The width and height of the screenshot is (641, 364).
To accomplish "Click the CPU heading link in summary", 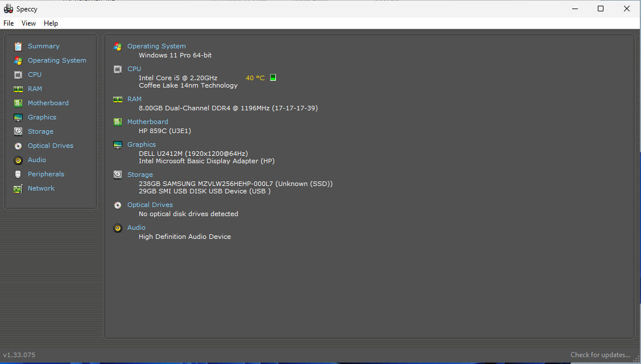I will (134, 69).
